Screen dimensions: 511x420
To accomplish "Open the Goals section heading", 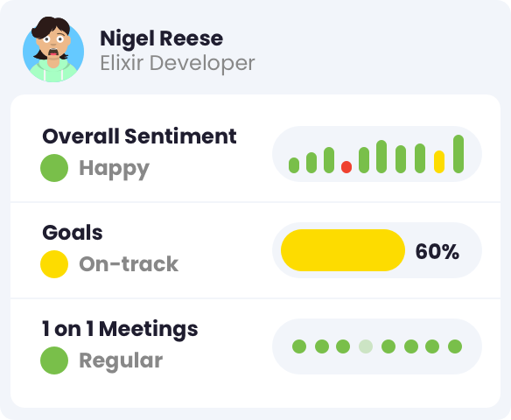I will pos(73,233).
